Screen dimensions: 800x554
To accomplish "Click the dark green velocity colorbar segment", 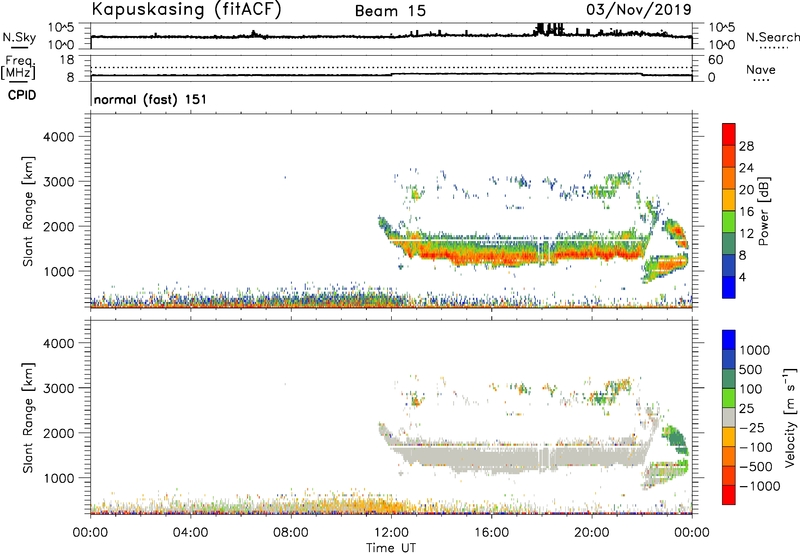I will 729,379.
